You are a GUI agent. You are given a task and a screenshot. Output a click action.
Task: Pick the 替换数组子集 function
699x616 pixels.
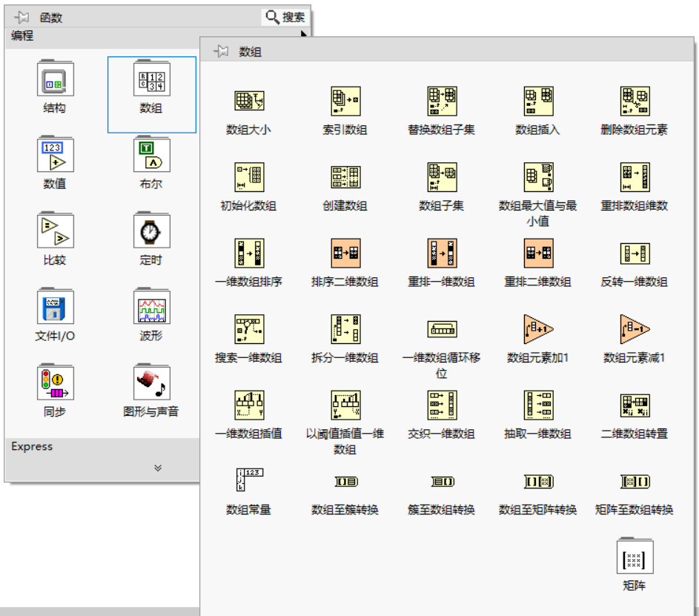coord(442,101)
